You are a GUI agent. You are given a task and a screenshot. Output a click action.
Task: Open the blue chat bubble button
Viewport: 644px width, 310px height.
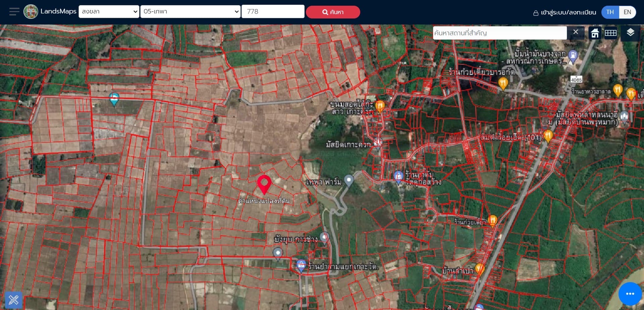pyautogui.click(x=630, y=294)
